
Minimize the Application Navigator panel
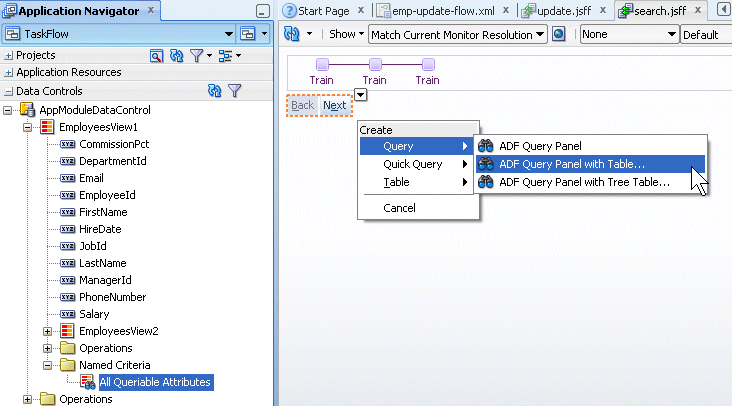(263, 11)
